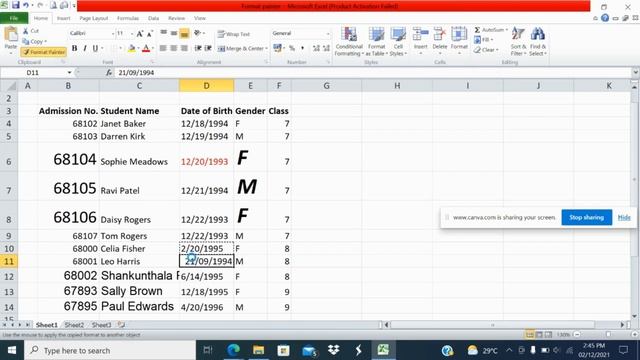Increase font size with the large A icon
The height and width of the screenshot is (360, 640).
tap(140, 34)
